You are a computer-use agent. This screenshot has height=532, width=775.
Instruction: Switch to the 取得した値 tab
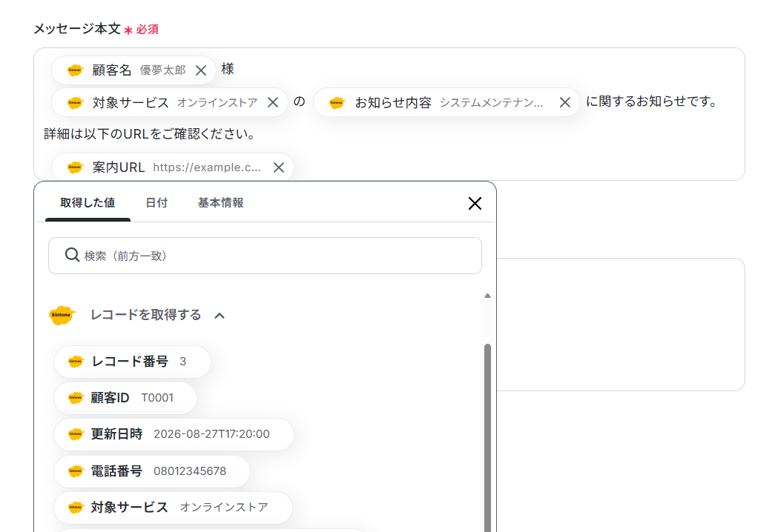coord(88,203)
